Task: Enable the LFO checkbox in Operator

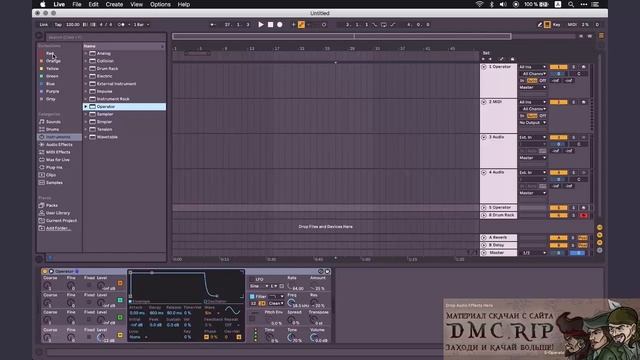Action: (251, 279)
